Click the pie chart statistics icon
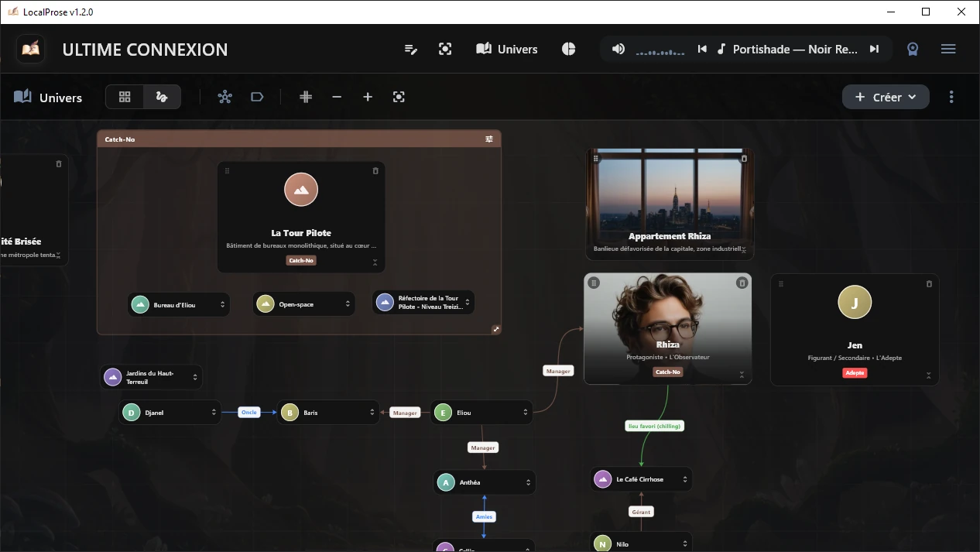980x552 pixels. [x=568, y=50]
